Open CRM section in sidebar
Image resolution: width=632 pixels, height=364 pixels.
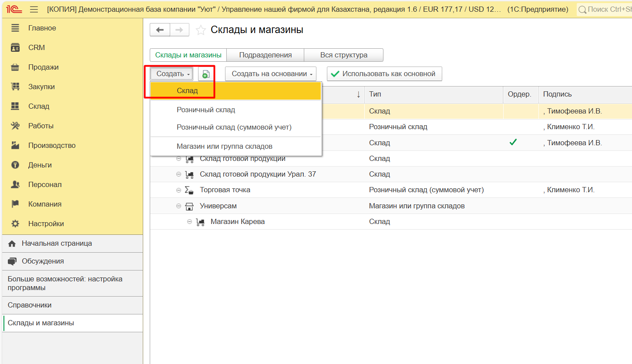37,47
